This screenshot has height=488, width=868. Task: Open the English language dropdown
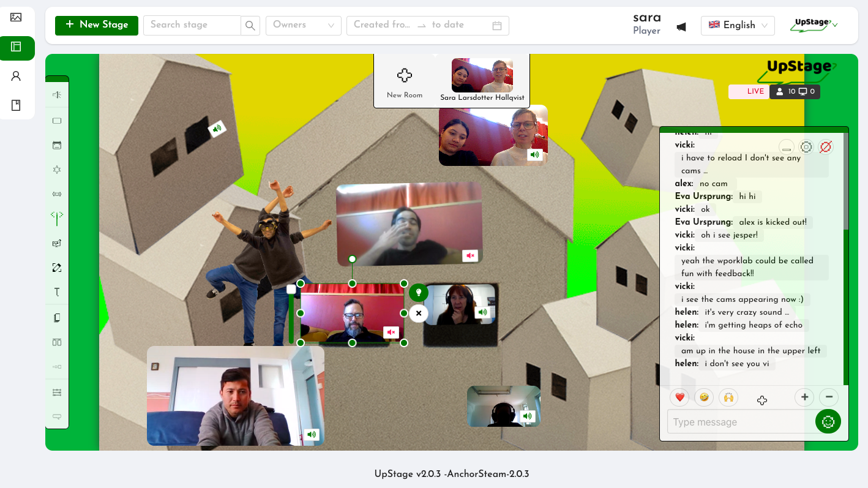pos(738,26)
